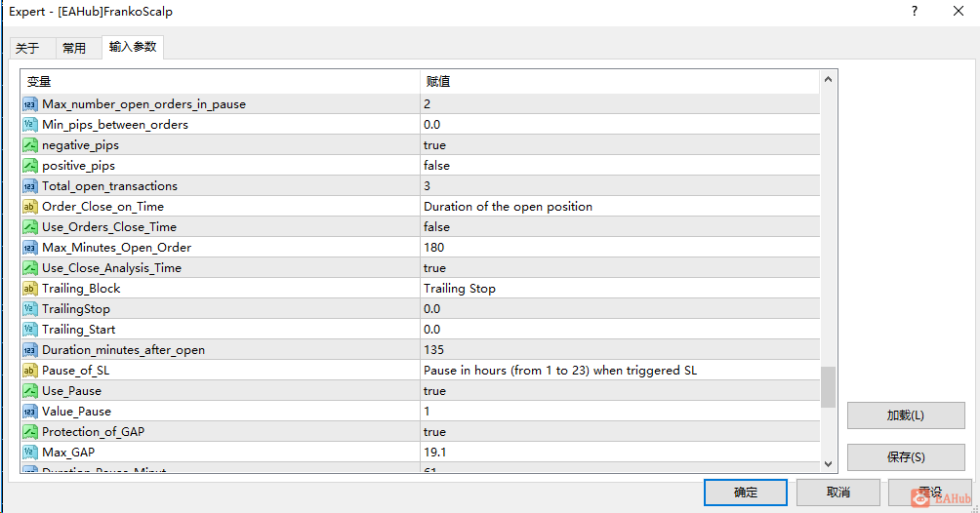This screenshot has width=980, height=513.
Task: Select the Value_Pause variable name
Action: pos(76,412)
